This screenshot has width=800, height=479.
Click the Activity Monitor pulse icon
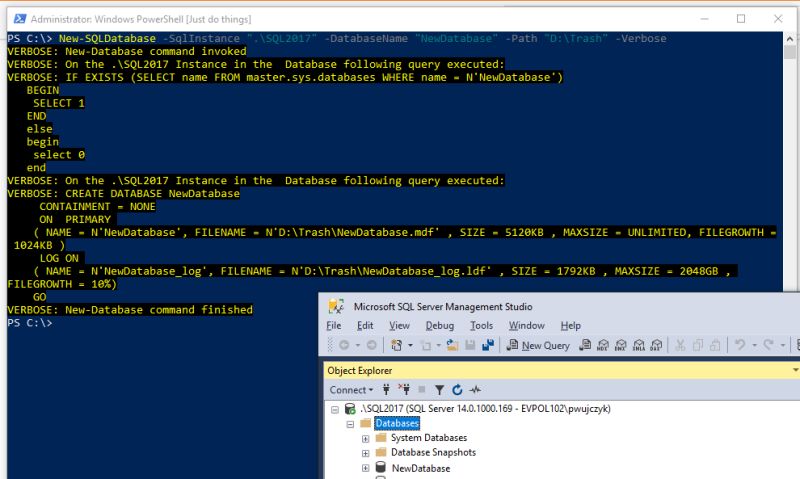475,390
